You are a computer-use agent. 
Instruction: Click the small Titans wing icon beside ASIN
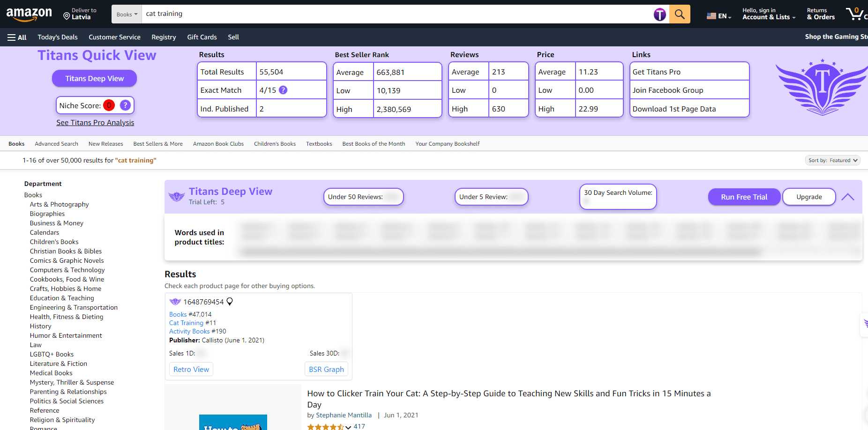tap(175, 302)
